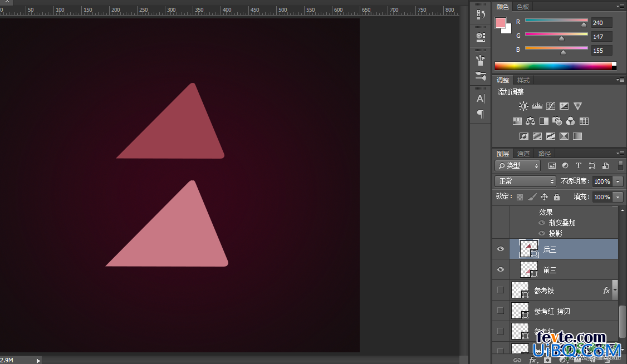Click the foreground color swatch
Viewport: 627px width, 364px height.
tap(500, 23)
